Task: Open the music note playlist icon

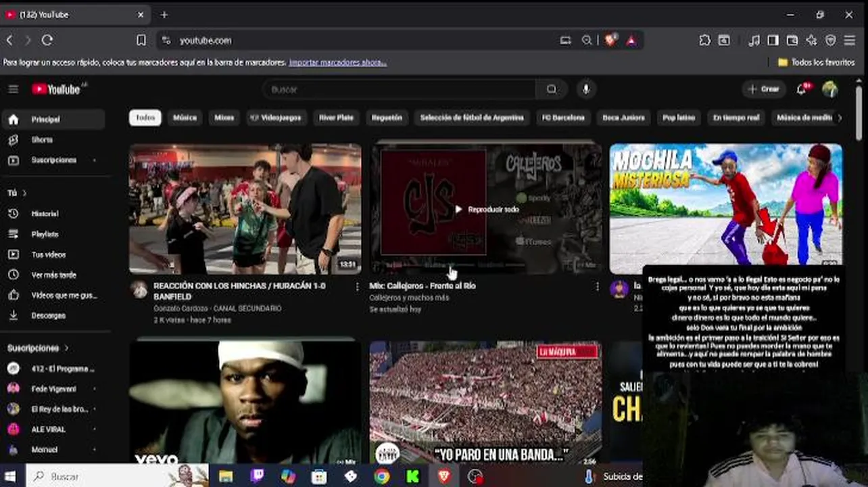Action: pyautogui.click(x=754, y=41)
